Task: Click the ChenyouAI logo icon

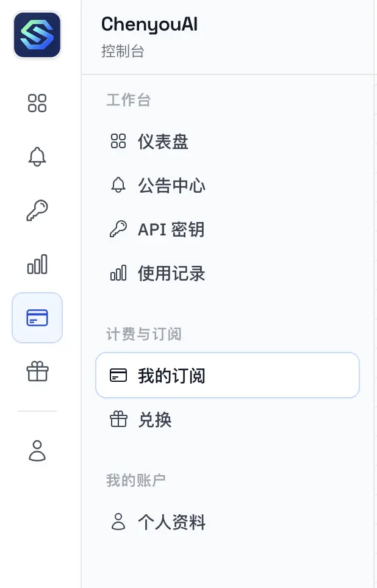Action: [37, 35]
